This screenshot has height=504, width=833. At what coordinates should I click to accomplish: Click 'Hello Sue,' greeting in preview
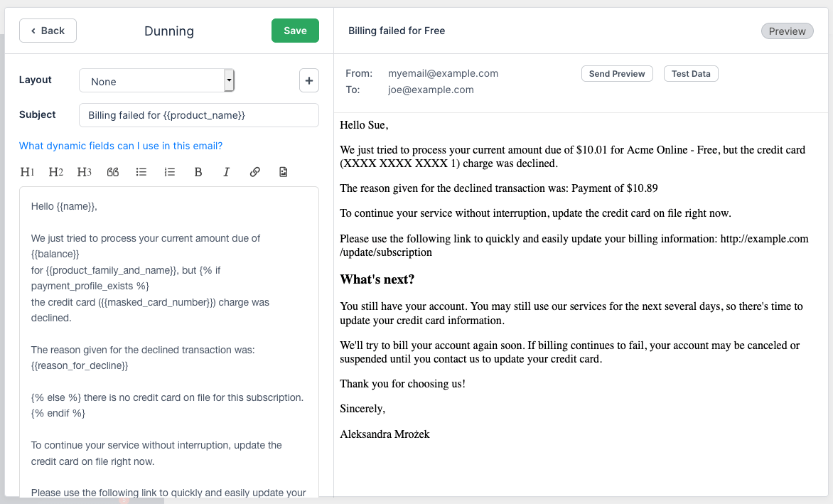[x=364, y=125]
